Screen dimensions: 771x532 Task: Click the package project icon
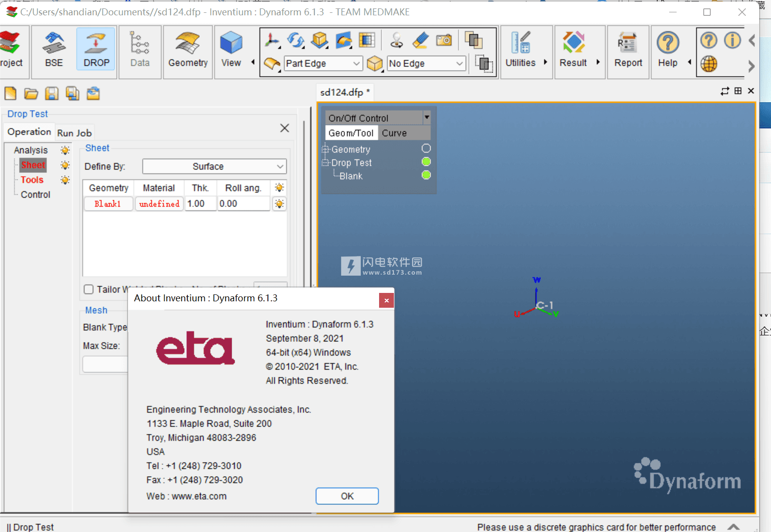(x=93, y=93)
